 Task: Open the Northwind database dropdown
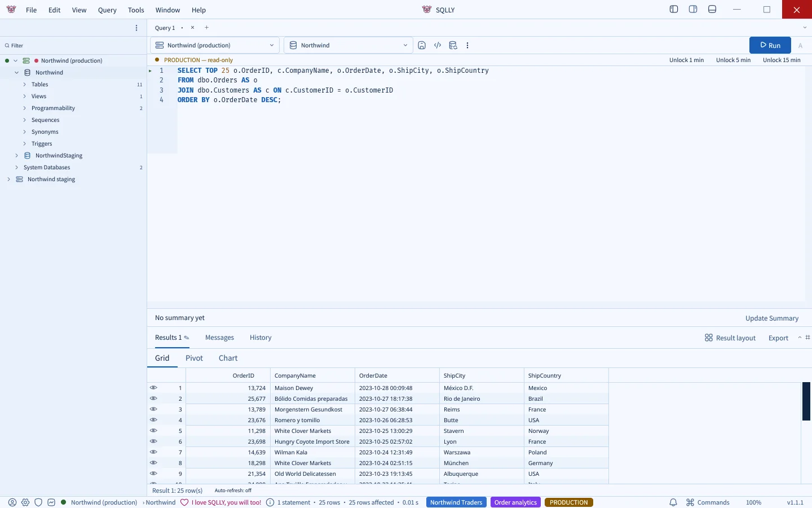[x=348, y=45]
